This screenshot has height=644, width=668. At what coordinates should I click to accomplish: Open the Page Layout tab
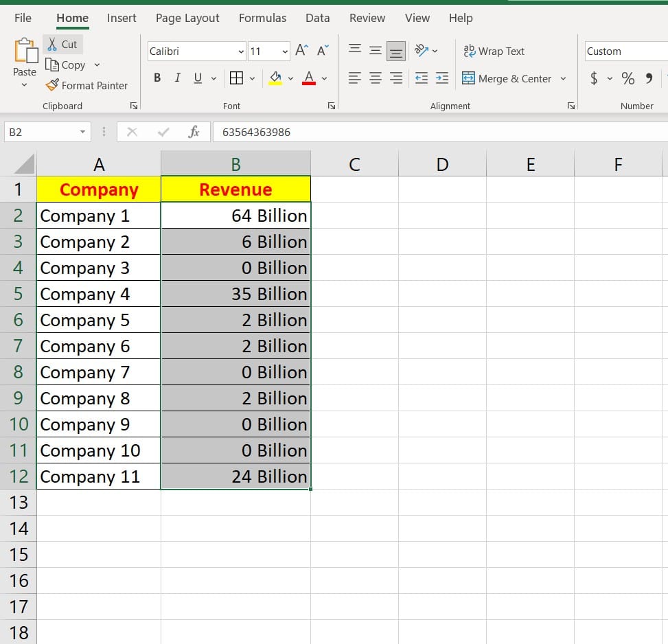coord(187,18)
